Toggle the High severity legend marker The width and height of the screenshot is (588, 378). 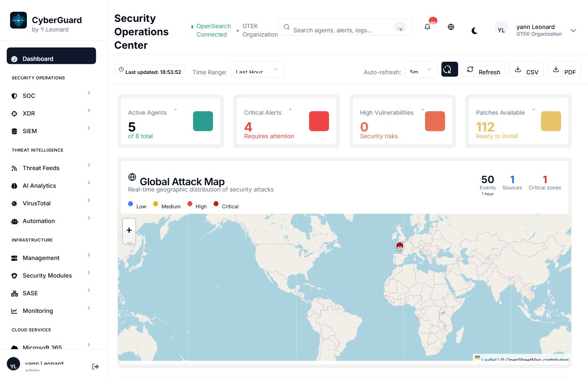click(x=190, y=204)
